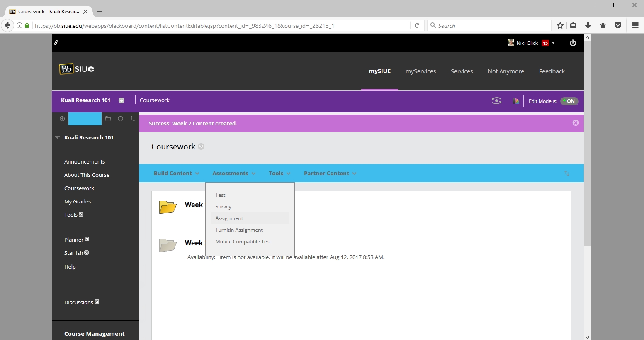Click the logout power icon
644x340 pixels.
573,43
